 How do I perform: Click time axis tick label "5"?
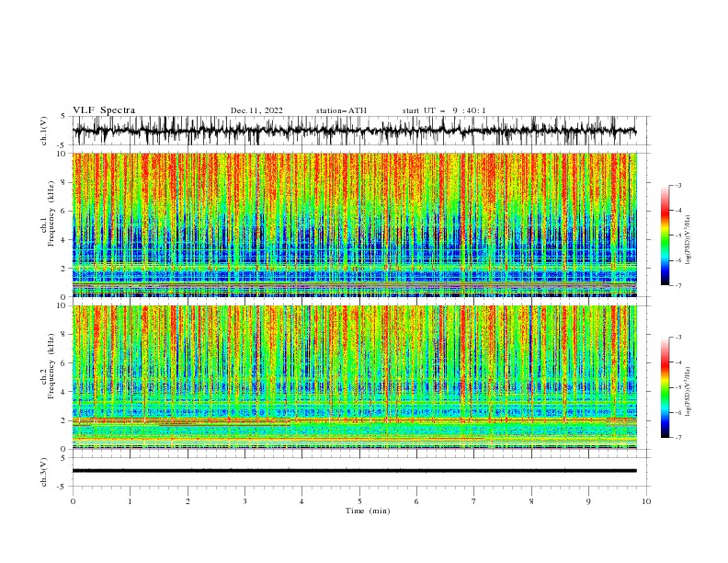coord(359,501)
